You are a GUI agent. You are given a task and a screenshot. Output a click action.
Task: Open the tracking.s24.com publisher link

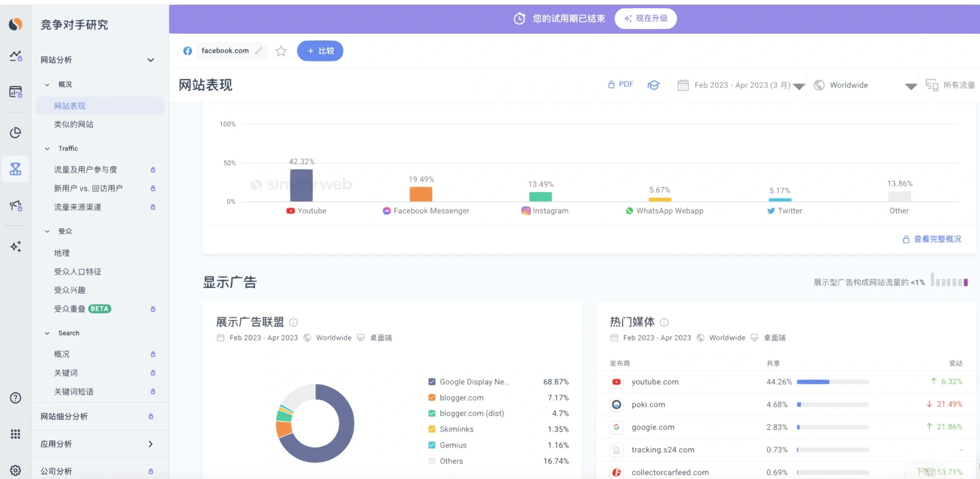[x=663, y=450]
